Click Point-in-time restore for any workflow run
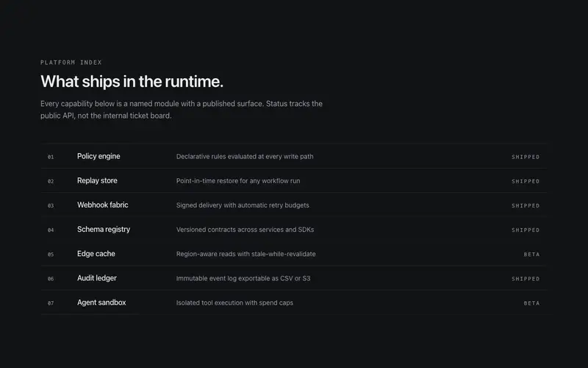Screen dimensions: 588x368 (x=238, y=181)
